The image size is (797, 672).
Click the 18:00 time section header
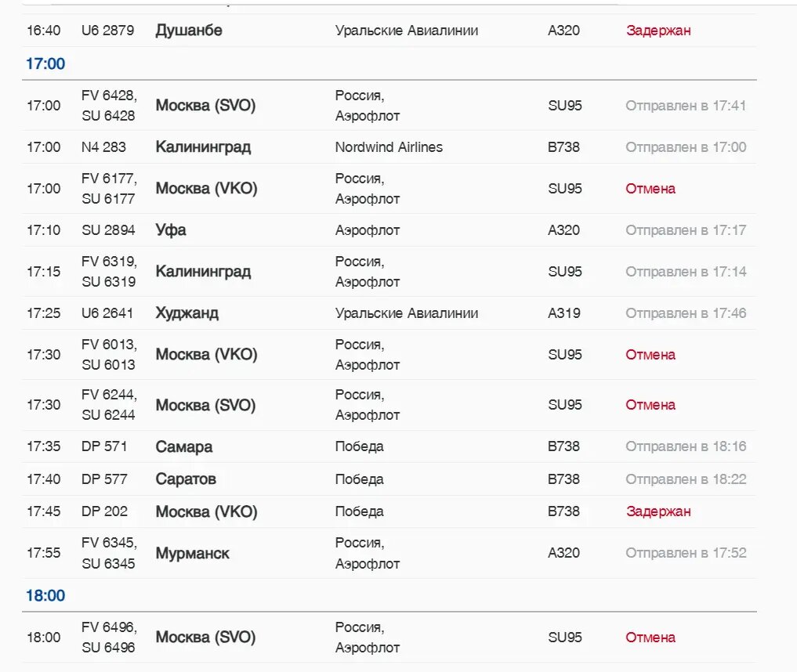tap(45, 595)
